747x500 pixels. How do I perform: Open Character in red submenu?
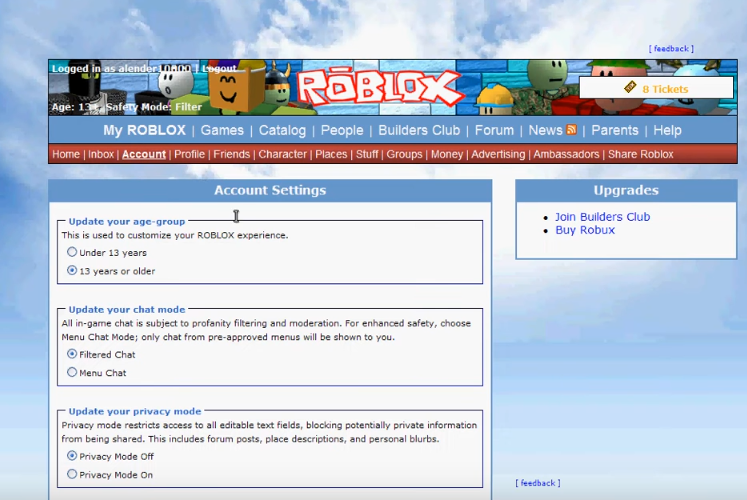pos(283,154)
